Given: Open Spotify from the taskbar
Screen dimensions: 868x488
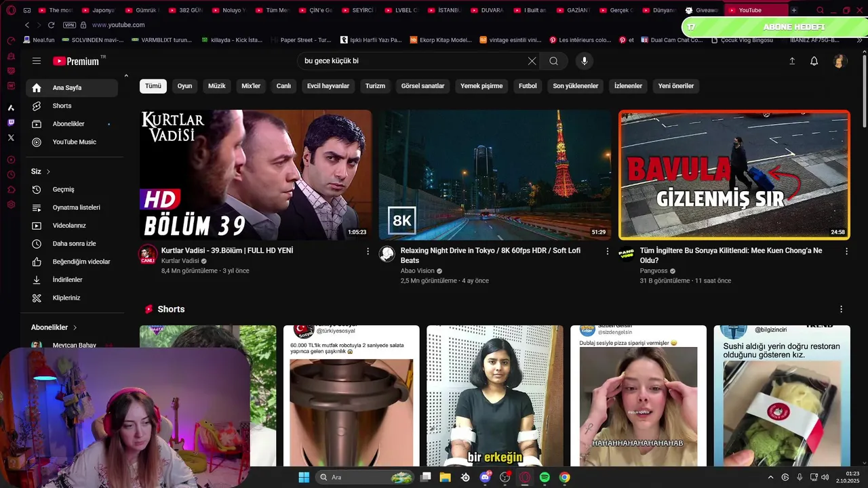Looking at the screenshot, I should [x=545, y=477].
